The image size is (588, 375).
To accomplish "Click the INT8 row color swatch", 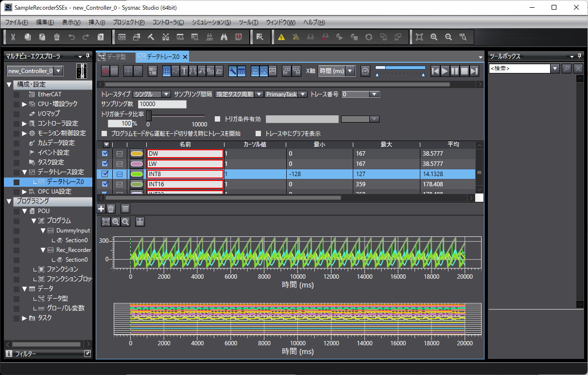I will click(x=137, y=174).
